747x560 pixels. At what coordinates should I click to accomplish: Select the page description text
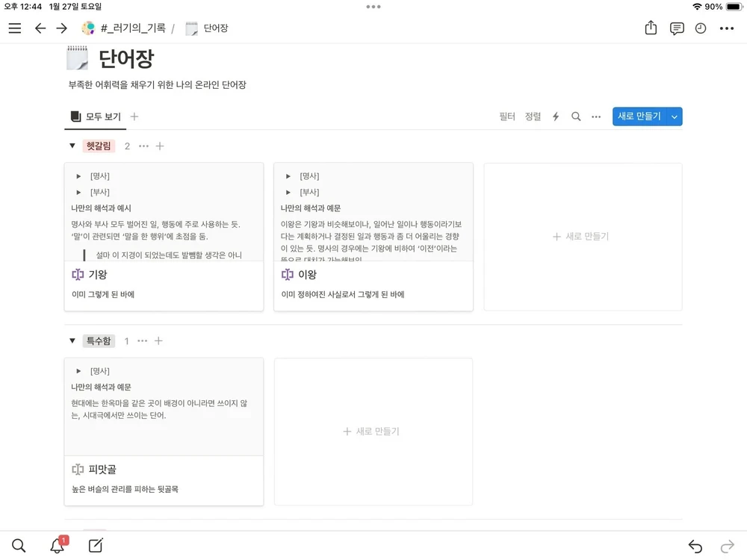tap(157, 85)
